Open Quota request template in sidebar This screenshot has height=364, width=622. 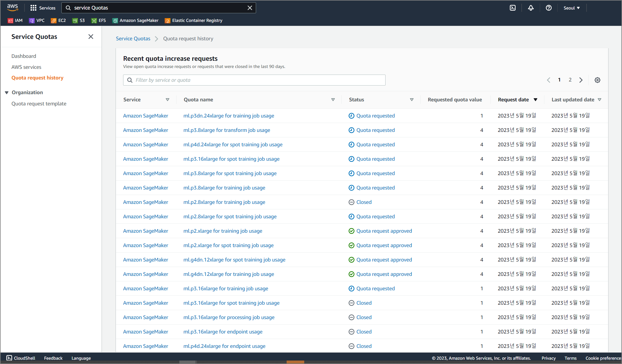point(39,104)
